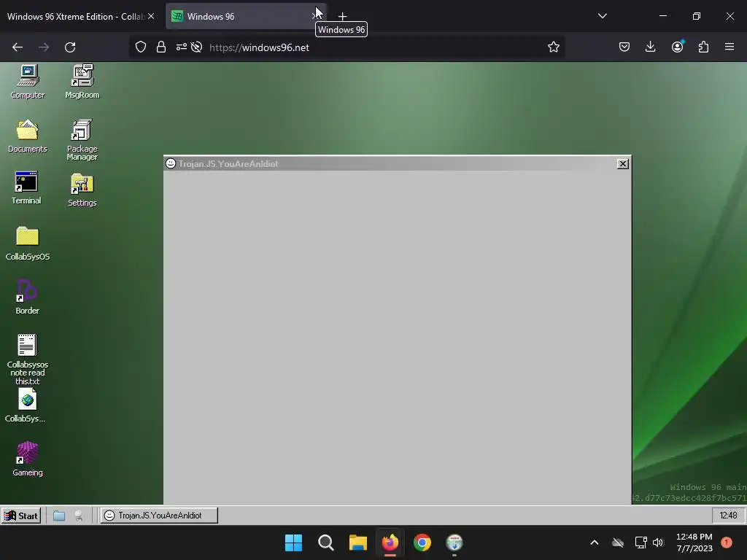
Task: Open the tracking protection shield
Action: (x=141, y=47)
